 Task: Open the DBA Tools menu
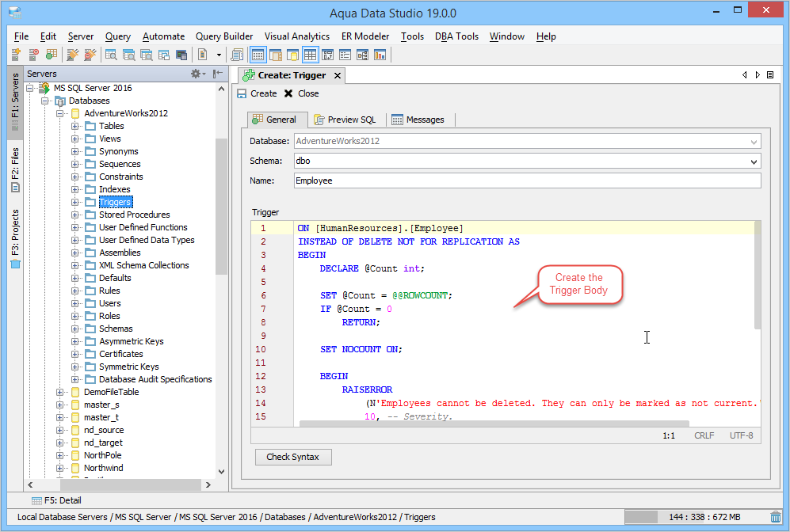(x=456, y=36)
